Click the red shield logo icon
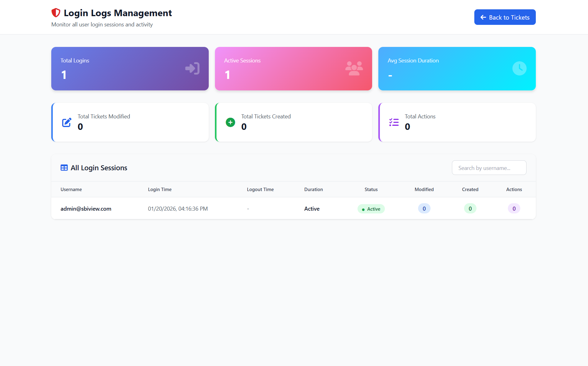Screen dimensions: 588x366 (x=56, y=12)
